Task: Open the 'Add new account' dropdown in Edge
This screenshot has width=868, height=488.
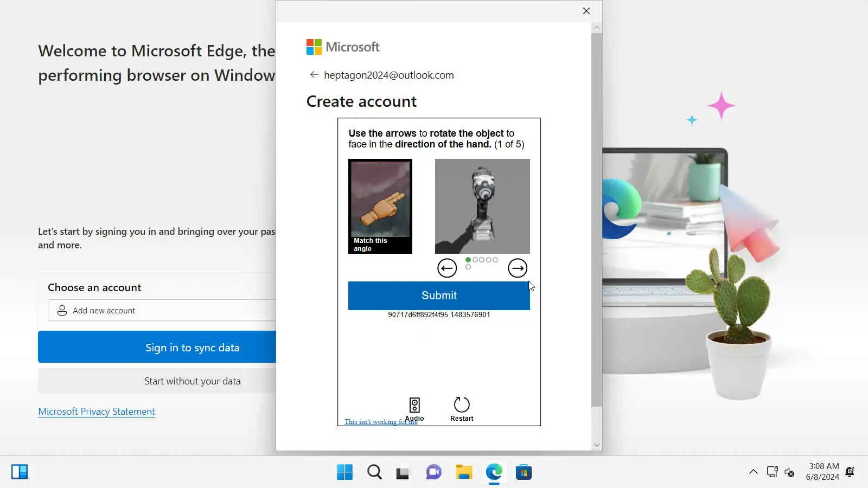Action: click(162, 310)
